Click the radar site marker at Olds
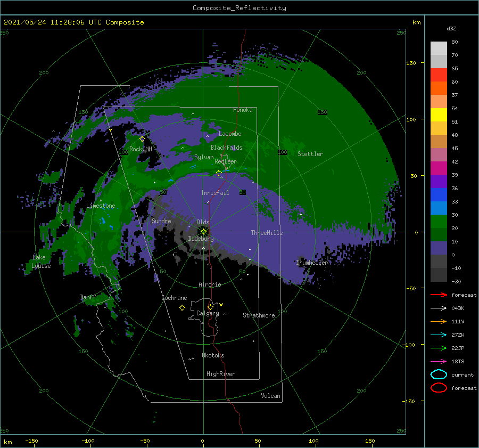The height and width of the screenshot is (448, 479). coord(203,232)
